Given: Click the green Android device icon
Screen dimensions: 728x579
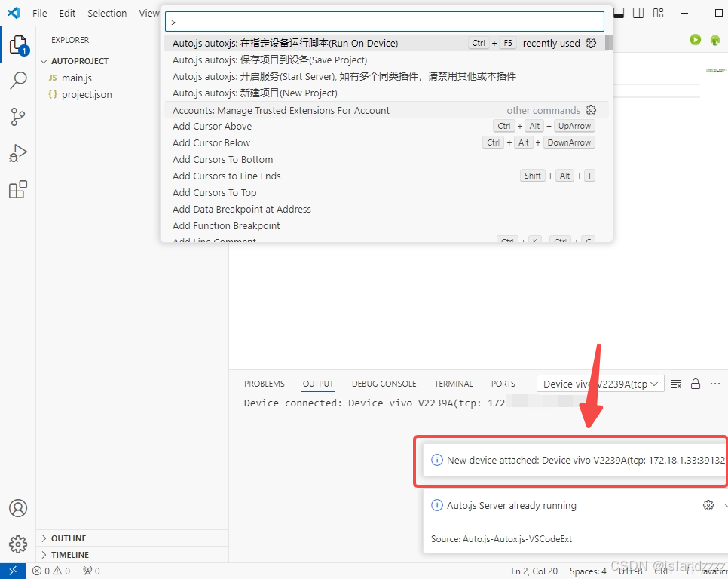Looking at the screenshot, I should click(x=715, y=40).
